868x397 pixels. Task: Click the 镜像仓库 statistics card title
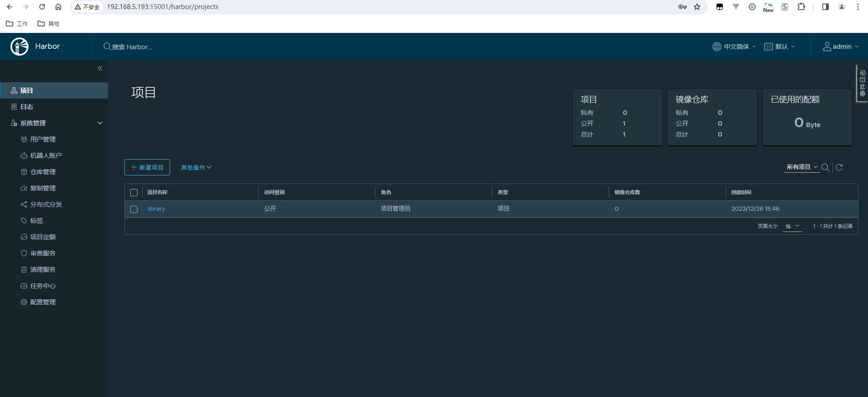click(692, 99)
